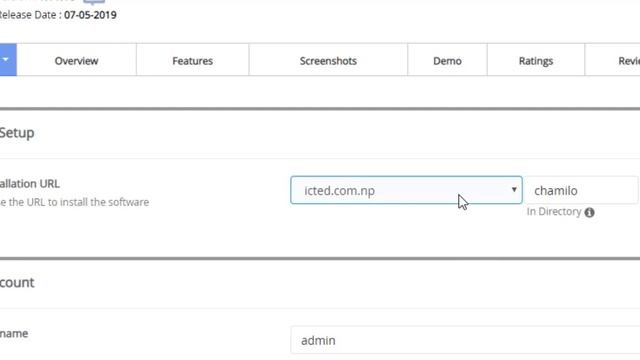
Task: Click the Installation URL label
Action: coord(30,184)
